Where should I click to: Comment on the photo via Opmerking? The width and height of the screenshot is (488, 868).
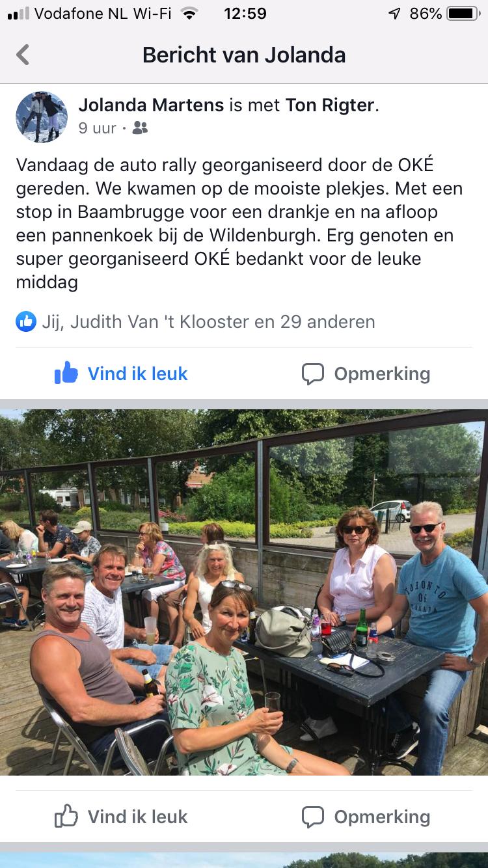point(366,817)
